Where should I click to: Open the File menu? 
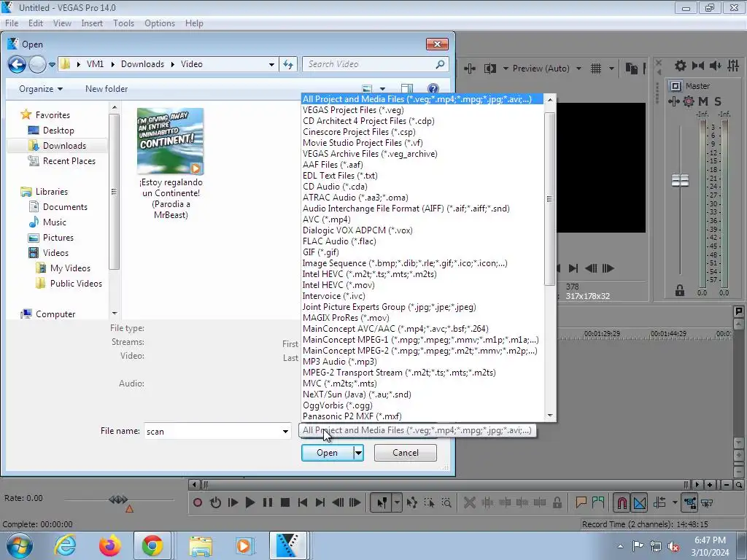point(12,23)
